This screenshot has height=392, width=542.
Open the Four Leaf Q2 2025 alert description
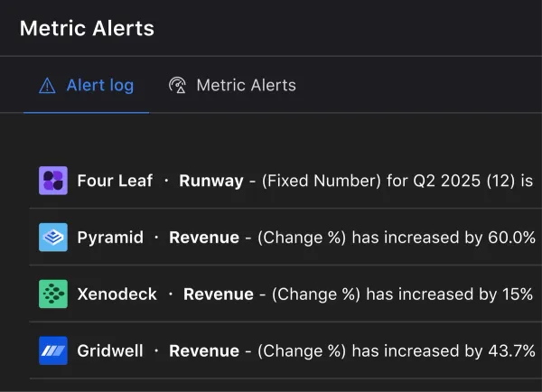[x=397, y=181]
